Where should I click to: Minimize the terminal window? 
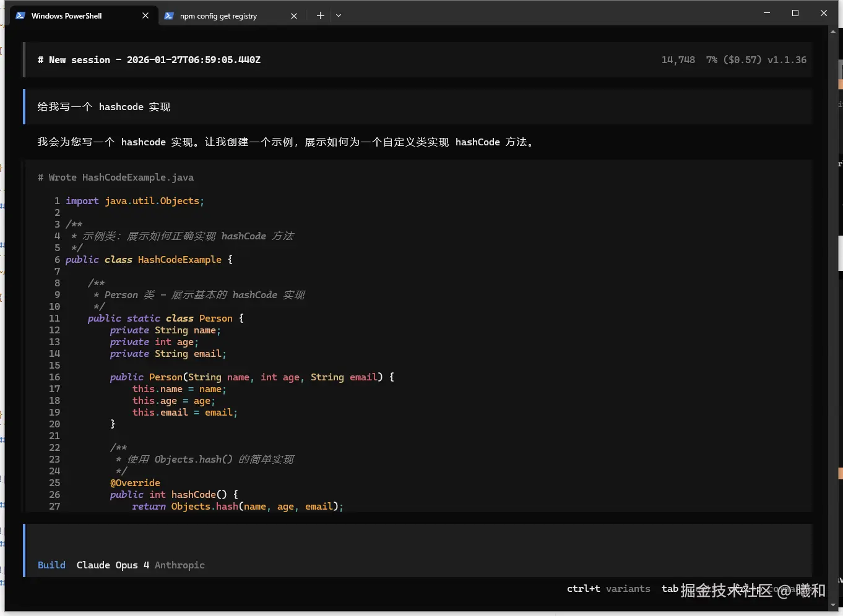pyautogui.click(x=767, y=13)
